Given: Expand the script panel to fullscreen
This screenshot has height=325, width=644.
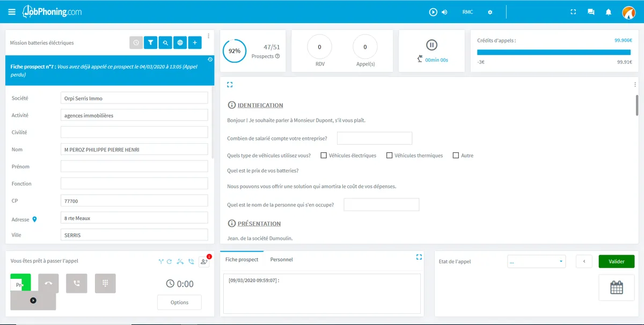Looking at the screenshot, I should pyautogui.click(x=230, y=85).
